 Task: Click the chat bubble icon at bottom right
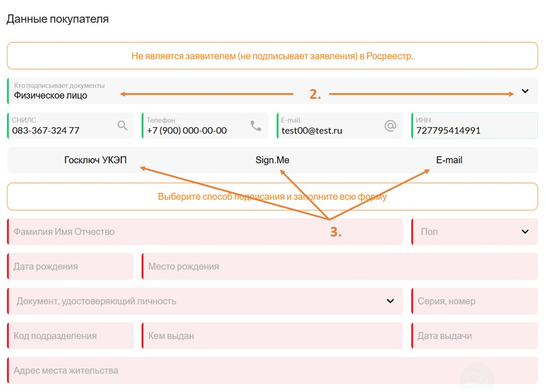[476, 378]
